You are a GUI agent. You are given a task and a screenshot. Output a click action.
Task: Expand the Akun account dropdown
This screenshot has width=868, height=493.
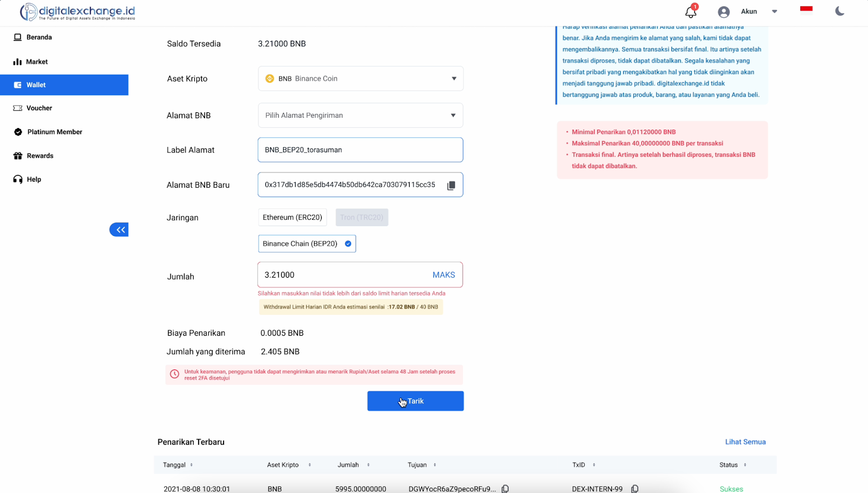click(775, 11)
